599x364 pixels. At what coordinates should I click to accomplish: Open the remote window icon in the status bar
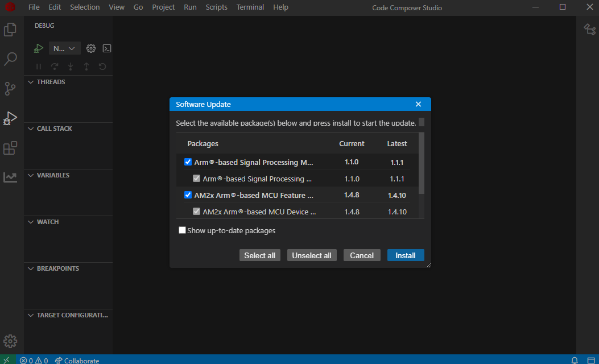point(6,360)
